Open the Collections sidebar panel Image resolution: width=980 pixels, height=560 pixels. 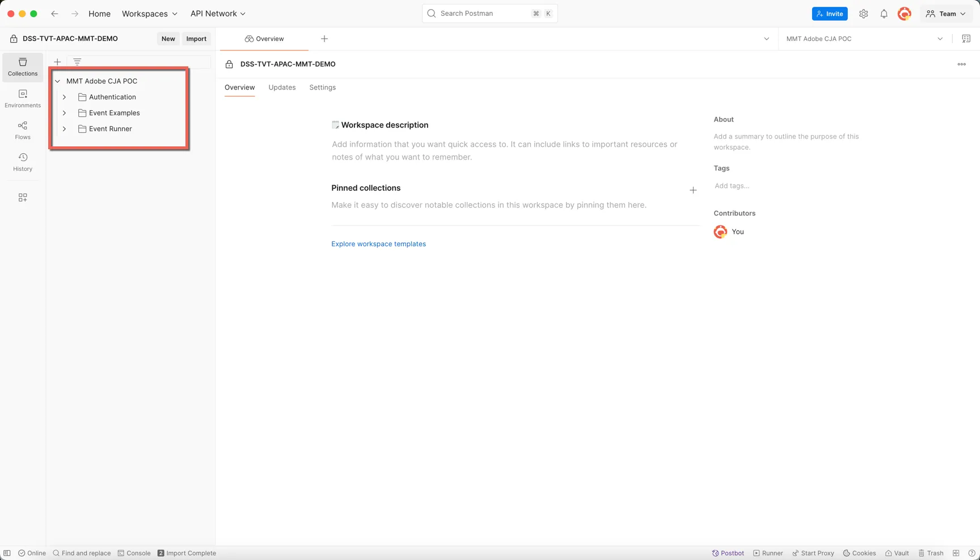tap(23, 67)
